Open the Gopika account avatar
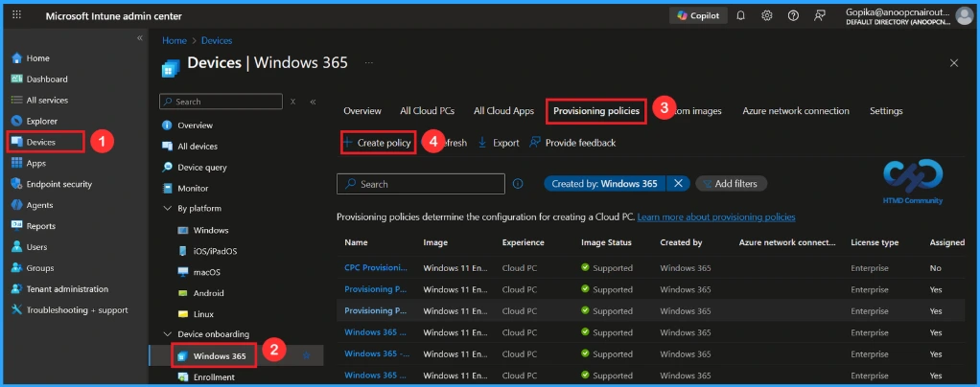 (965, 15)
